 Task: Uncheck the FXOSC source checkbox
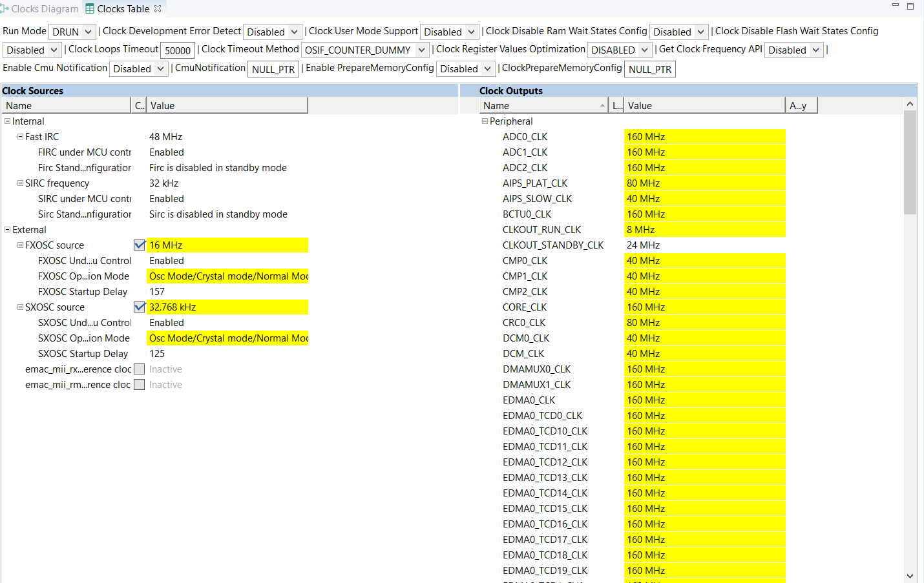139,245
